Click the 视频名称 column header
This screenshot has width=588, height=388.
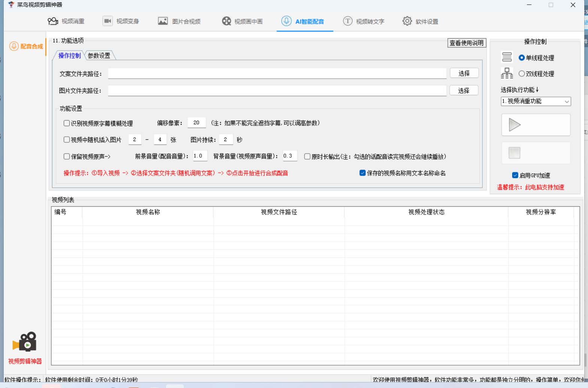(148, 212)
